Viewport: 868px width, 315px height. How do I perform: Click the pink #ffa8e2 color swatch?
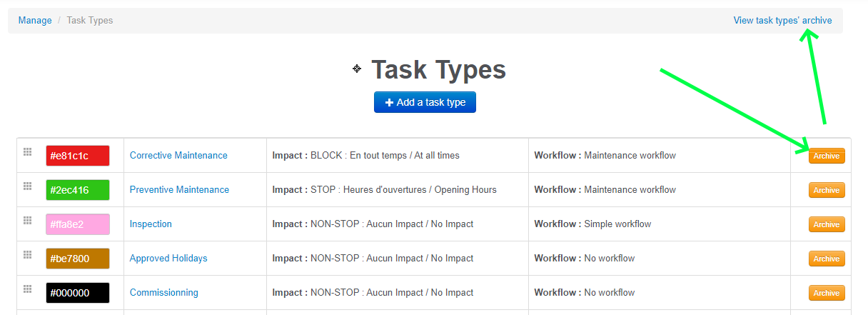[78, 224]
